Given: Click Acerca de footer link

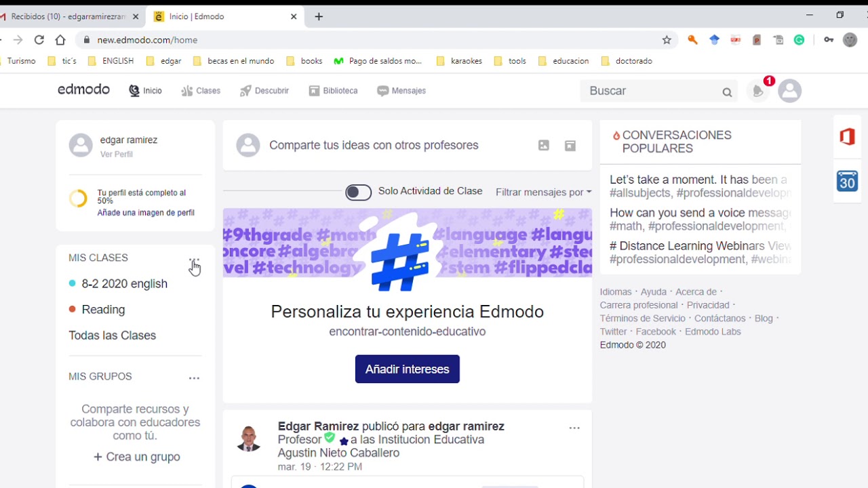Looking at the screenshot, I should coord(696,292).
